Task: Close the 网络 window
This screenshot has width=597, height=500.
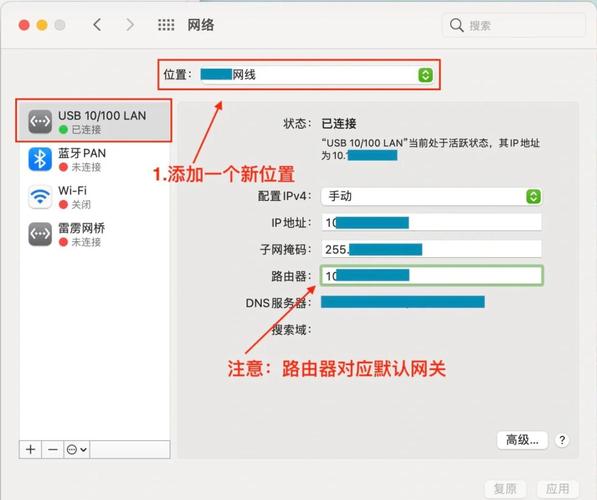Action: pos(24,25)
